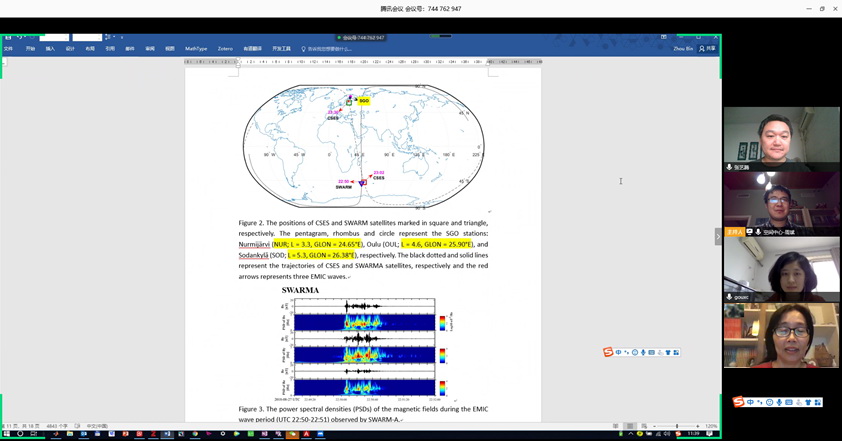Expand the Customize Quick Access Toolbar arrow
Screen dimensions: 842x441
coord(122,38)
